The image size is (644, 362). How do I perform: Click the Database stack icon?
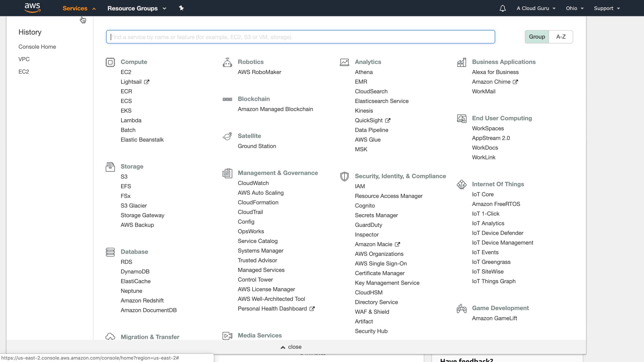(110, 252)
